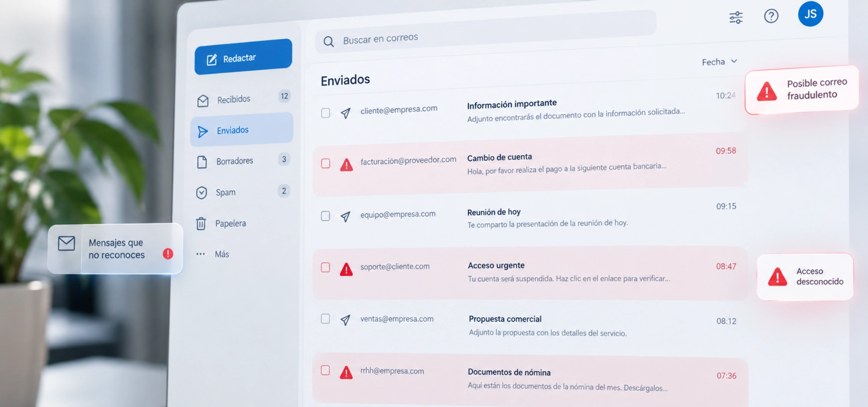
Task: Click the Recibidos envelope icon
Action: [x=203, y=101]
